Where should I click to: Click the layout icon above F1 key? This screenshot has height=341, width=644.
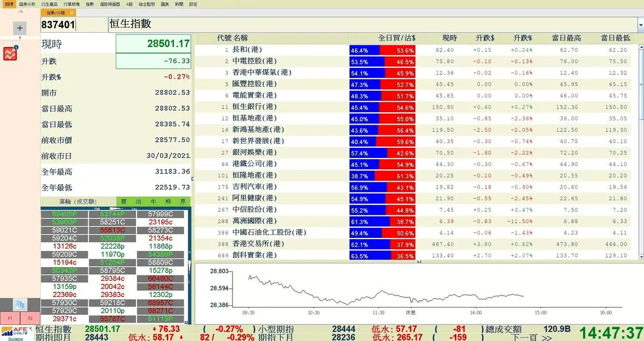click(x=19, y=304)
